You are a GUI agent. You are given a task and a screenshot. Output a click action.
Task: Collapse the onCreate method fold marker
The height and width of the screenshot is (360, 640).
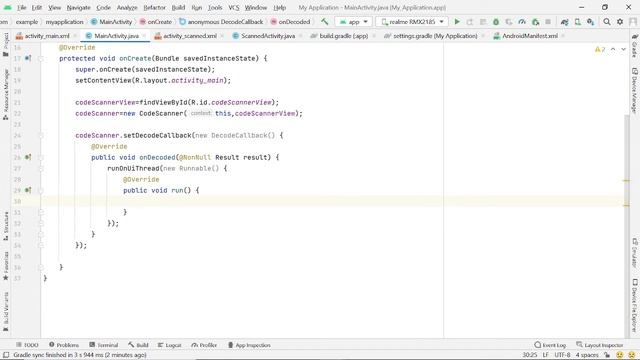point(40,58)
